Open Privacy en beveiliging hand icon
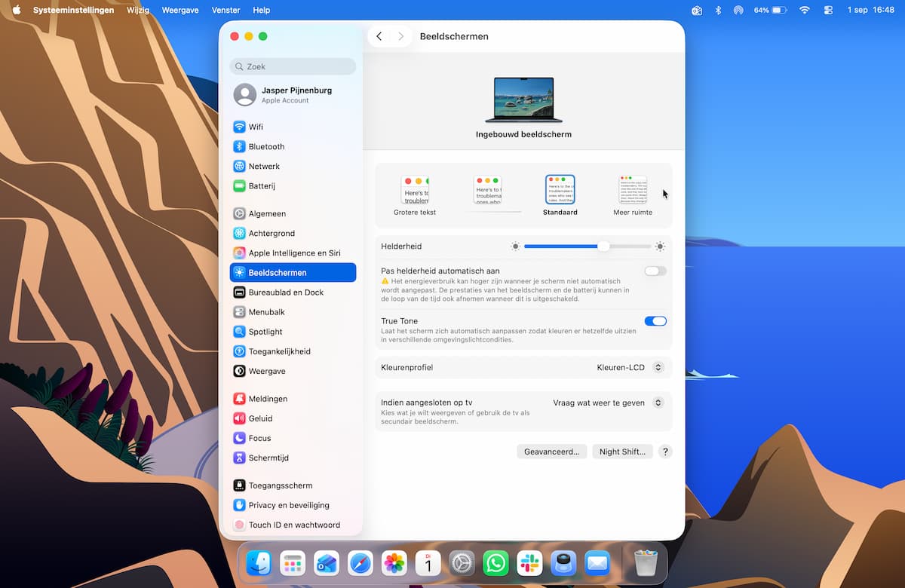Image resolution: width=905 pixels, height=588 pixels. (x=239, y=505)
